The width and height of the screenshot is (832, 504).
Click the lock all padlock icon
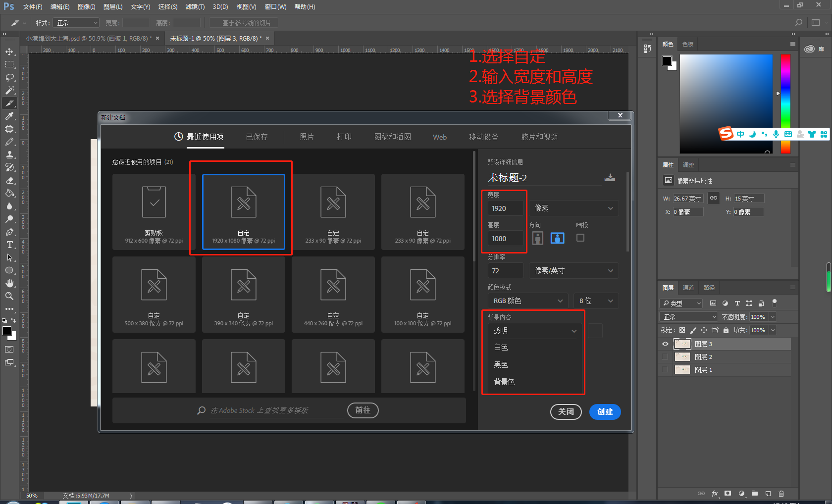coord(726,330)
